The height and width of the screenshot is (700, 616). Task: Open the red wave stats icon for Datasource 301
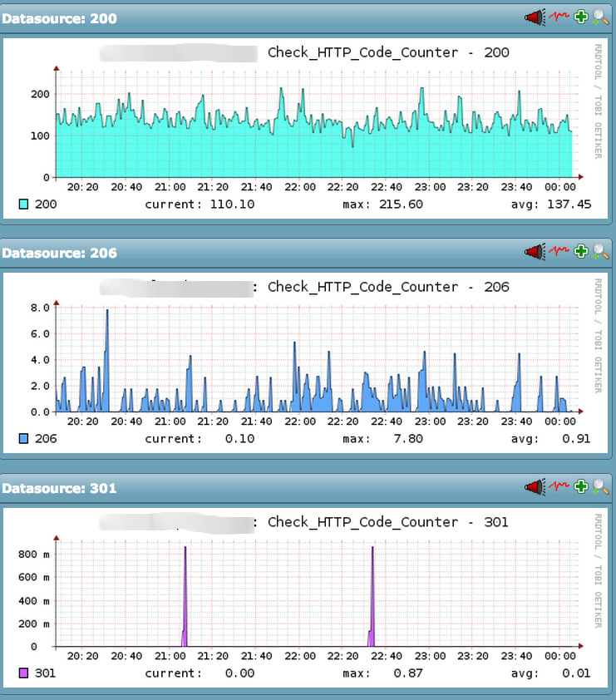coord(559,486)
